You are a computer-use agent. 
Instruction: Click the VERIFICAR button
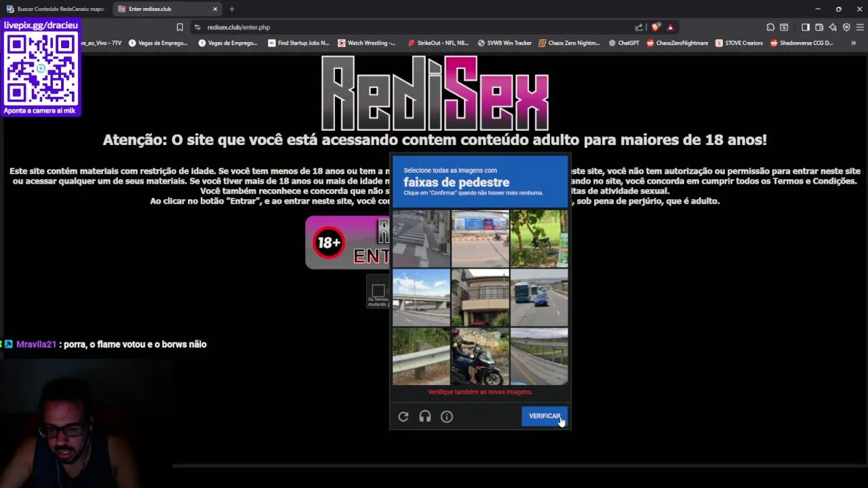[545, 416]
